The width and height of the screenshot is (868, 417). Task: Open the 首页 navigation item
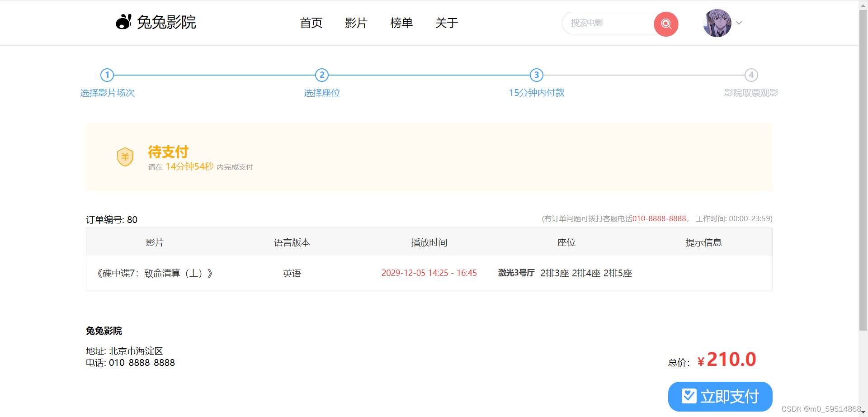311,23
